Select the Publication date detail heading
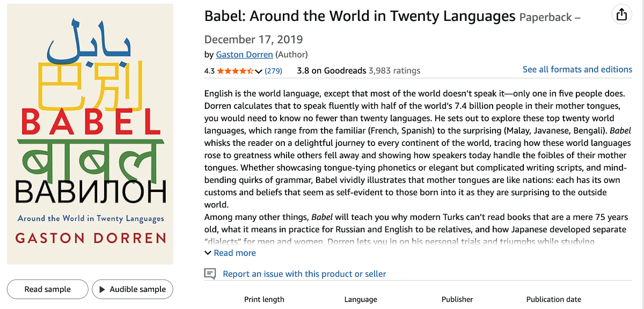This screenshot has width=644, height=309. click(553, 299)
